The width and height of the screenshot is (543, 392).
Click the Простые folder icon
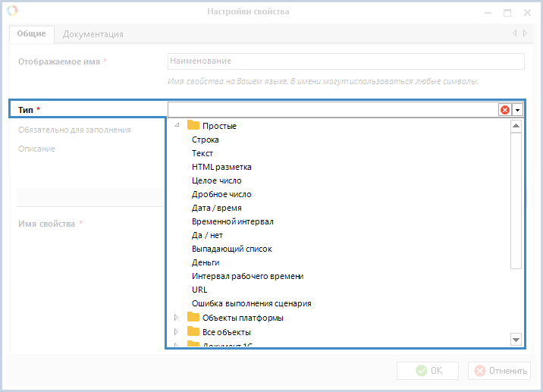point(193,126)
